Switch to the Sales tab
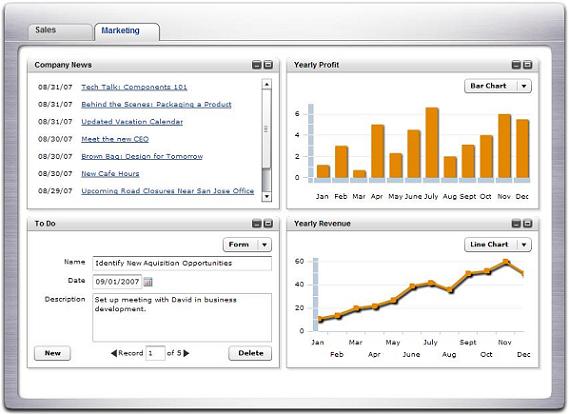 [x=60, y=31]
